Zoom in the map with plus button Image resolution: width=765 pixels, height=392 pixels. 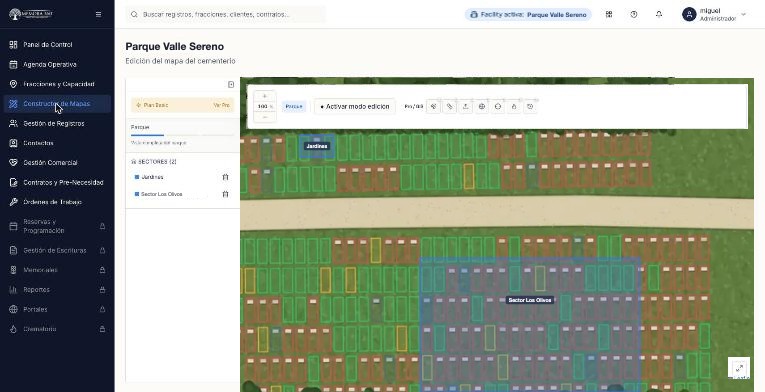pos(265,96)
